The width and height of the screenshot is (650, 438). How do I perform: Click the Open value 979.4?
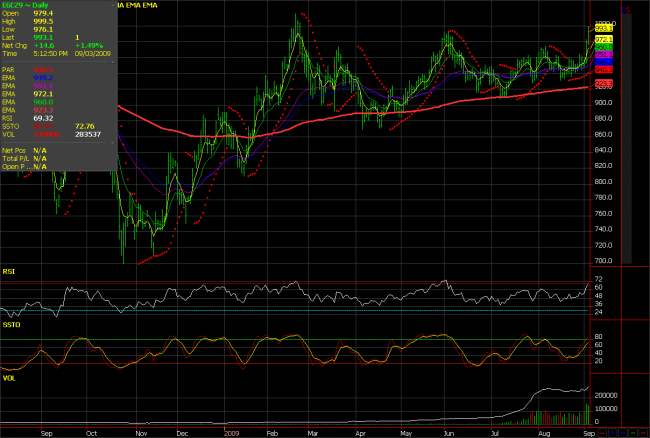(43, 13)
